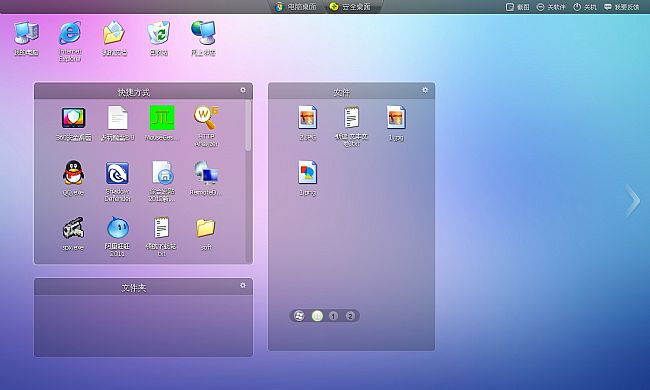Open the feedback button in top bar
This screenshot has height=390, width=650.
point(621,7)
